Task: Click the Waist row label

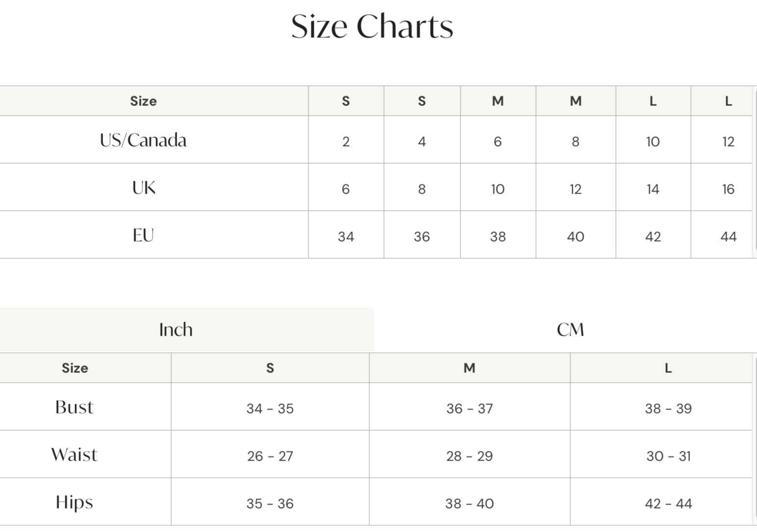Action: point(74,455)
